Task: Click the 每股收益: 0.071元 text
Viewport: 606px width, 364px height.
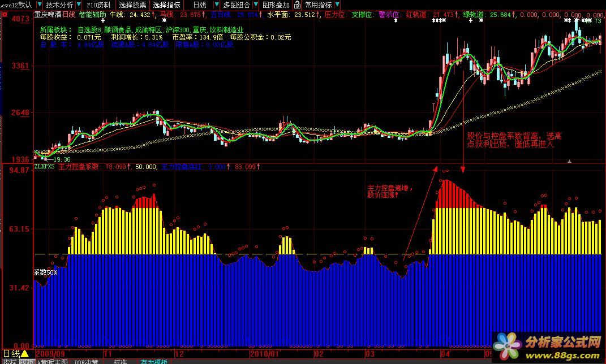Action: tap(70, 37)
